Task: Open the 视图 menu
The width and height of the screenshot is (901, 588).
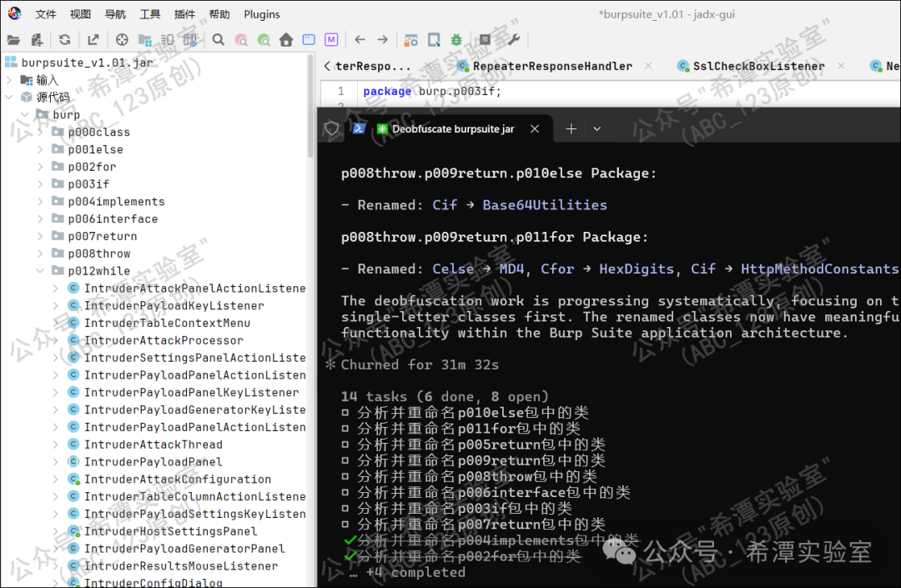Action: [80, 14]
